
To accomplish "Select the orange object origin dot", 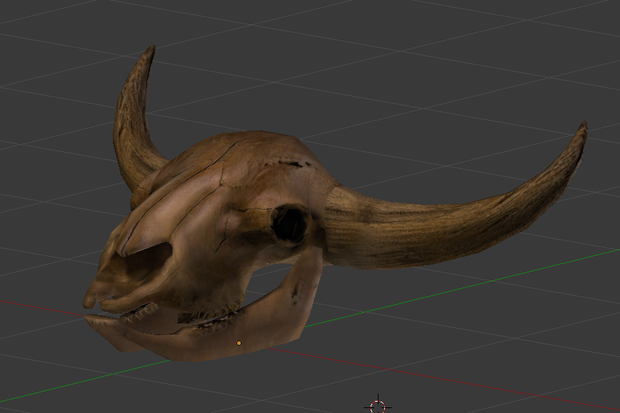I will (239, 343).
